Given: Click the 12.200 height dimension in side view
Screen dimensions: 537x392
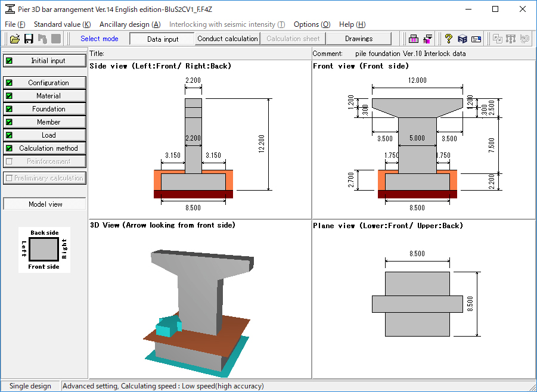Looking at the screenshot, I should [262, 144].
